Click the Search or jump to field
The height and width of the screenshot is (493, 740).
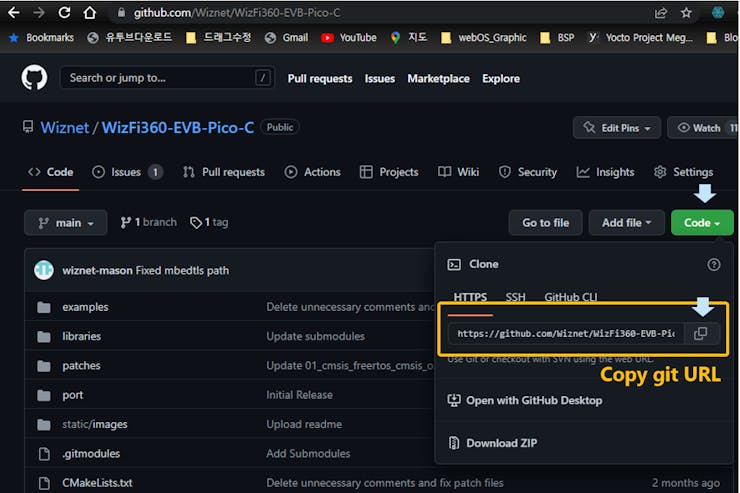click(167, 78)
